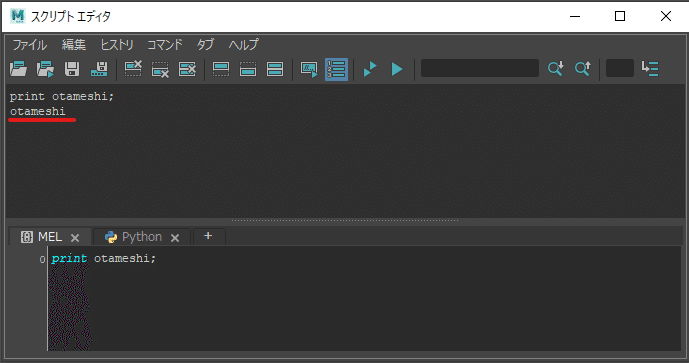
Task: Click the Clear Input icon
Action: [x=160, y=69]
